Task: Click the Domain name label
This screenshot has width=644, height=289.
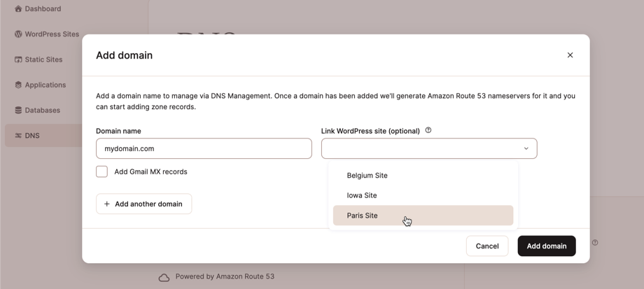Action: [x=118, y=131]
